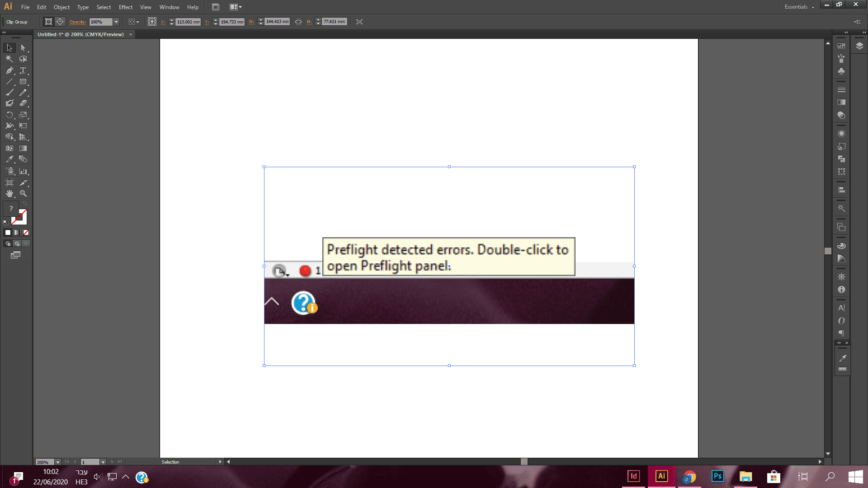This screenshot has width=868, height=488.
Task: Select the Type tool
Action: click(x=23, y=70)
